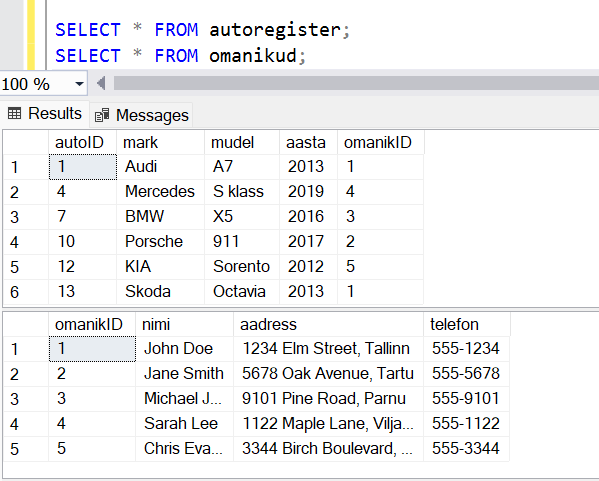Select the cell containing Mercedes
599x481 pixels.
coord(160,191)
